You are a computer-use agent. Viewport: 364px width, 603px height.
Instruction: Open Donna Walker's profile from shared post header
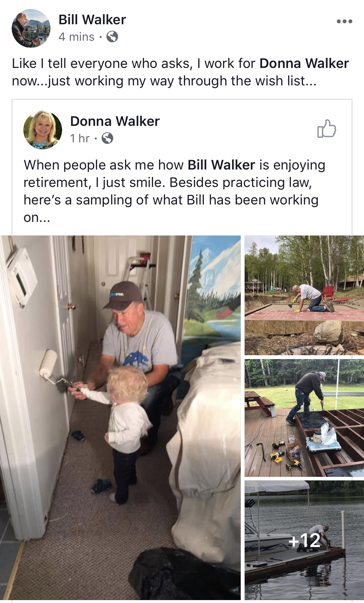tap(115, 121)
